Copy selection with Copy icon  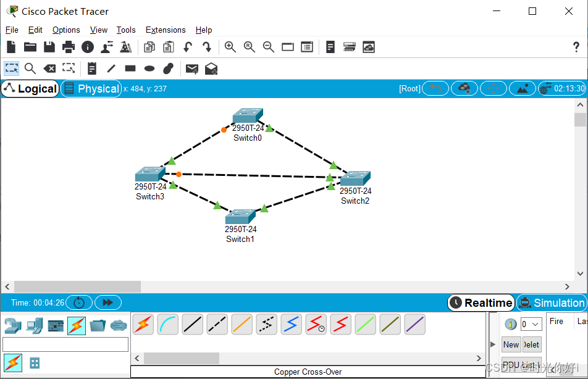tap(149, 48)
